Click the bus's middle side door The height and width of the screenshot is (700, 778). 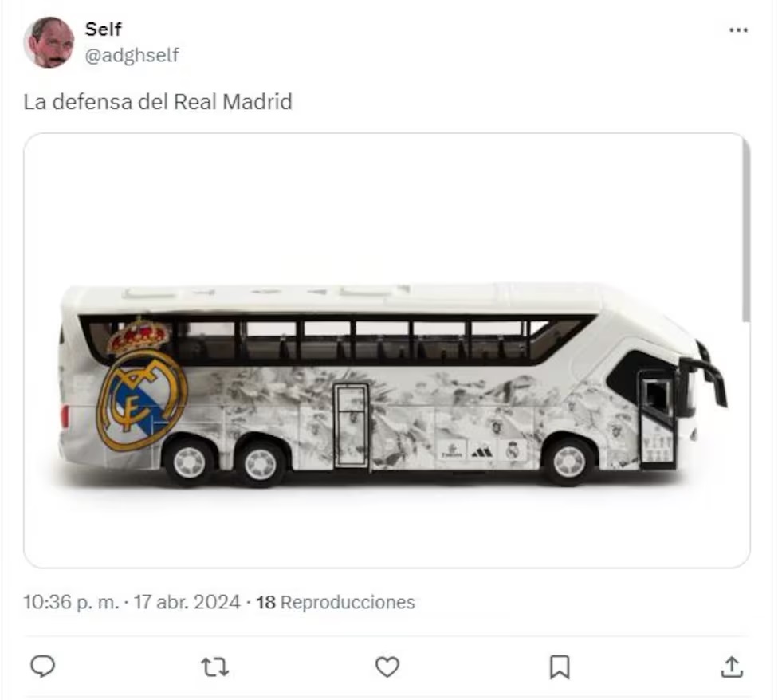pyautogui.click(x=351, y=425)
